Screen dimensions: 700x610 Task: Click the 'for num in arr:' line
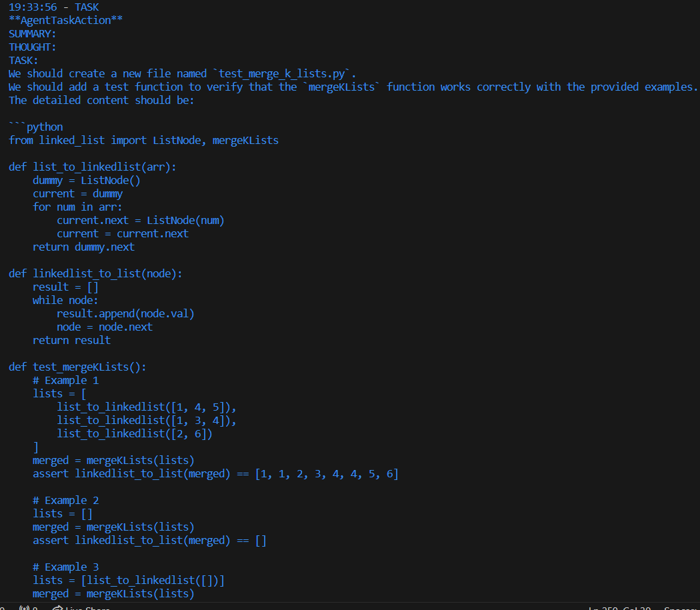click(77, 207)
